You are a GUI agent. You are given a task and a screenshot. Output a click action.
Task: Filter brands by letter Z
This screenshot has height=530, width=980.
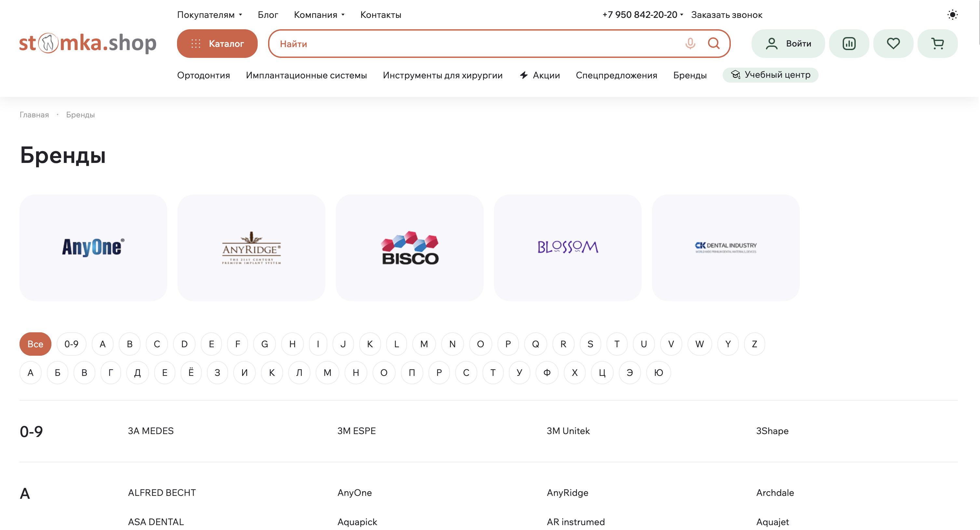(x=755, y=344)
